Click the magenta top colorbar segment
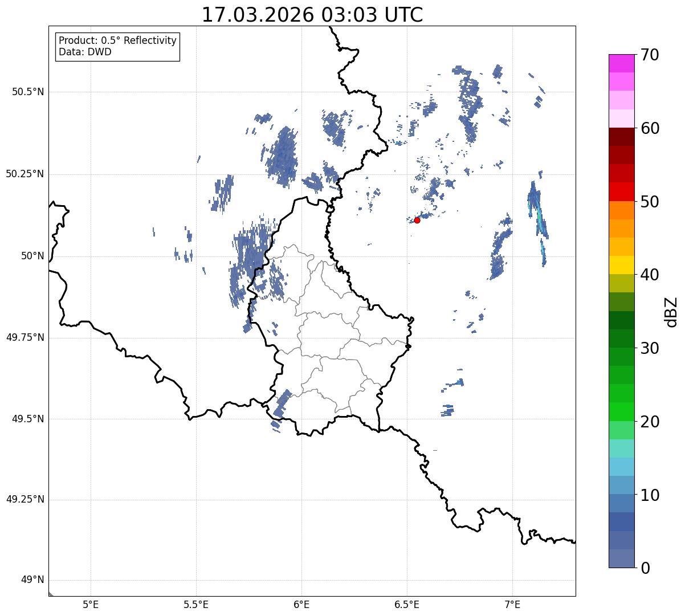The height and width of the screenshot is (616, 685). point(622,63)
